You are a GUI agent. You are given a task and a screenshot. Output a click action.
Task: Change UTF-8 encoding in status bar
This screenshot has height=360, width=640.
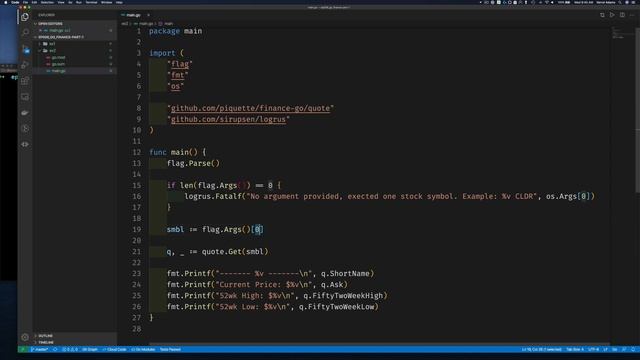[593, 349]
